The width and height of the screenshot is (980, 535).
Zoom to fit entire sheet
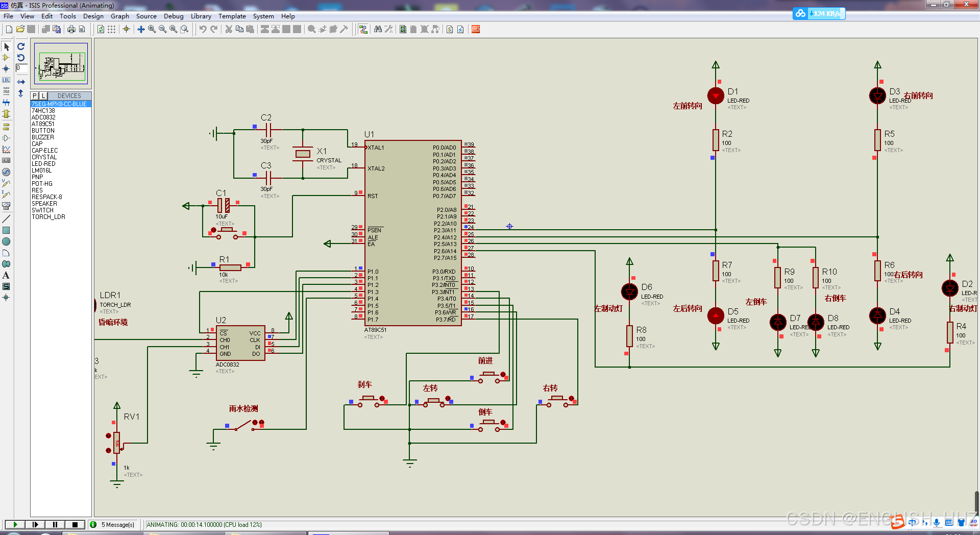click(x=174, y=29)
